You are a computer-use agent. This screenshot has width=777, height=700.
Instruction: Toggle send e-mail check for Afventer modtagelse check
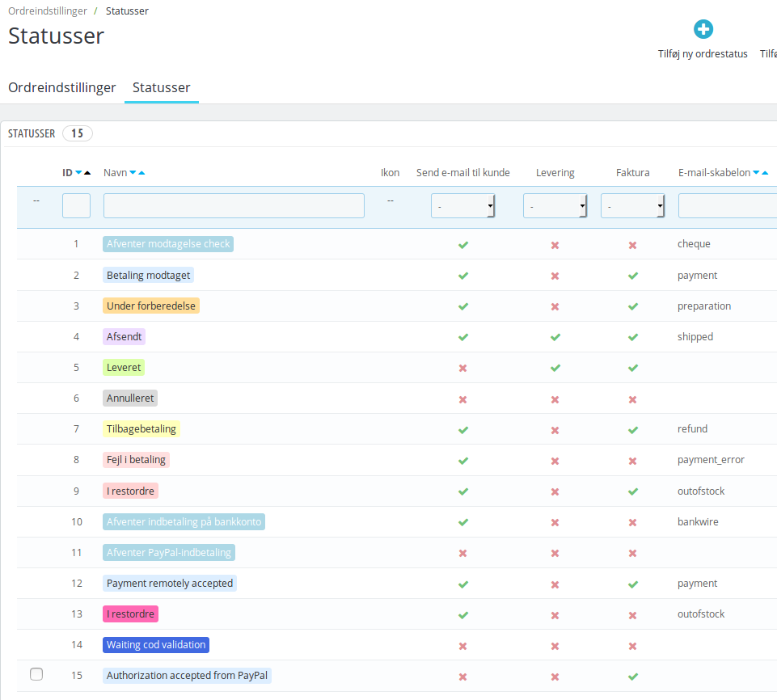[x=462, y=245]
